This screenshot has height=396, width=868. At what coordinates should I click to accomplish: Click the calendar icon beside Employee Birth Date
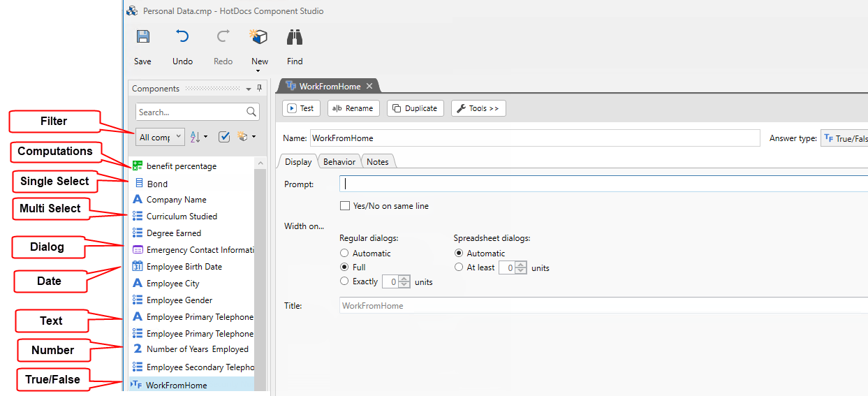coord(138,266)
